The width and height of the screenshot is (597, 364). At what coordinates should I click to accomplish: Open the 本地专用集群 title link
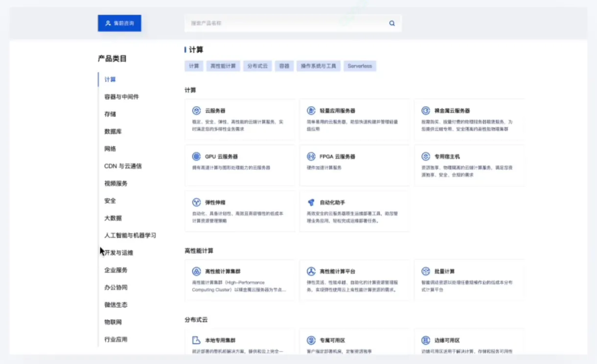(220, 341)
